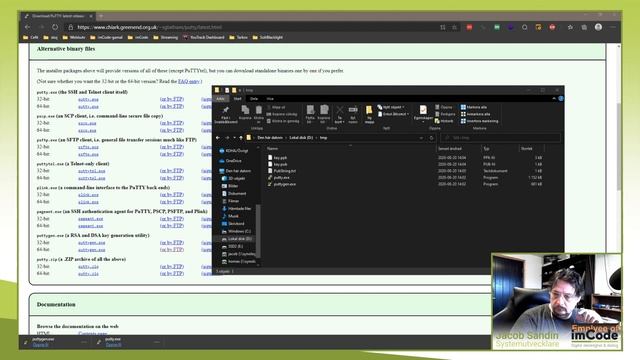Open the Arkiv tab in File Explorer
Viewport: 640px width, 360px height.
click(220, 99)
